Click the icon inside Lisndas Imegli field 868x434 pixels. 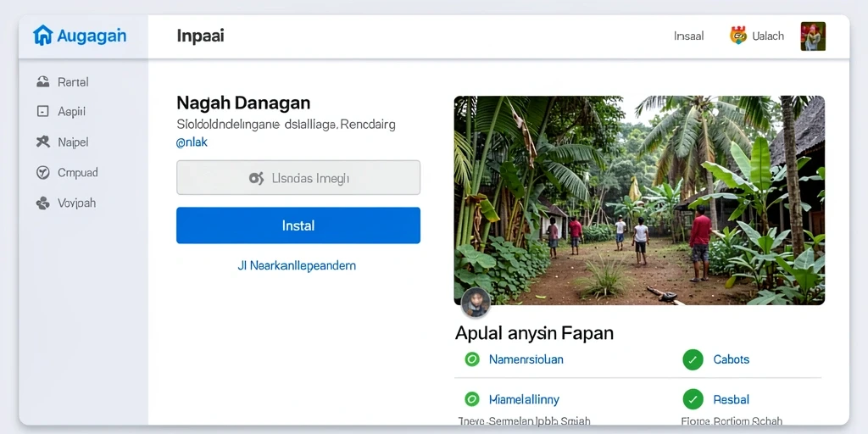pyautogui.click(x=256, y=178)
